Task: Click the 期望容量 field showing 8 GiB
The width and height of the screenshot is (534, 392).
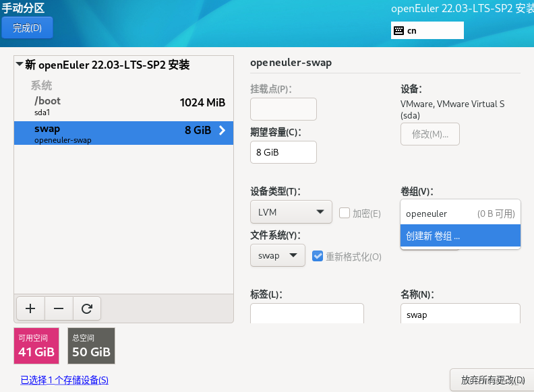Action: coord(283,152)
